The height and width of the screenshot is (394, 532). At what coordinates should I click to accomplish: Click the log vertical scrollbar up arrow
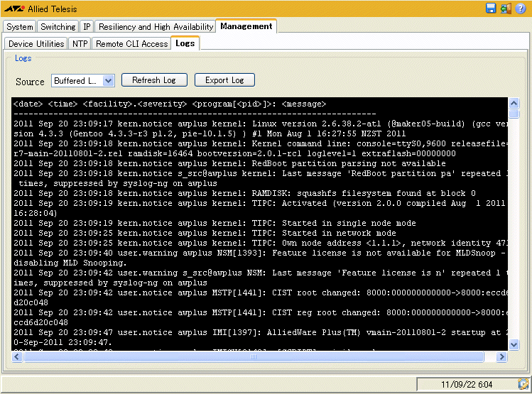tap(514, 103)
